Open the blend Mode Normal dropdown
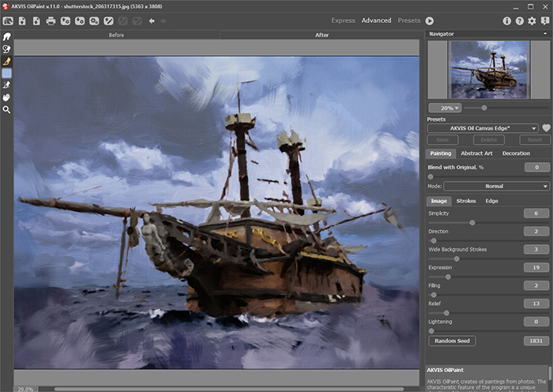Viewport: 553px width, 392px height. click(x=496, y=187)
